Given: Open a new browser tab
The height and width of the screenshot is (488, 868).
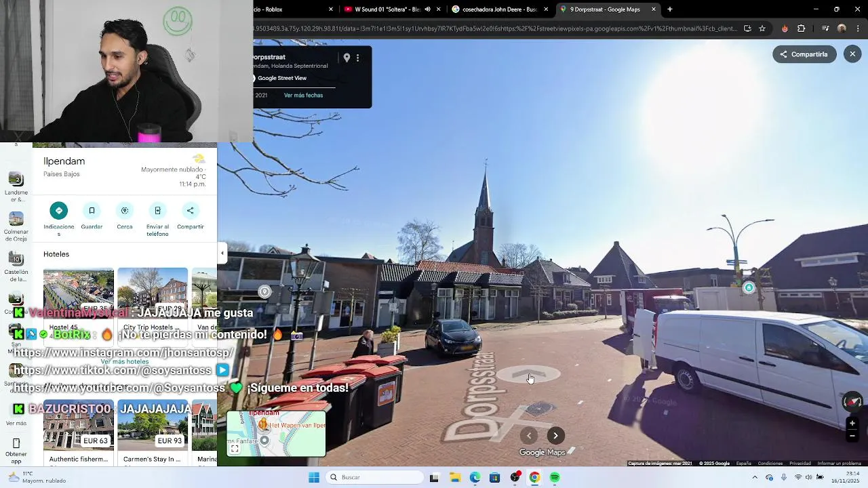Looking at the screenshot, I should 670,9.
